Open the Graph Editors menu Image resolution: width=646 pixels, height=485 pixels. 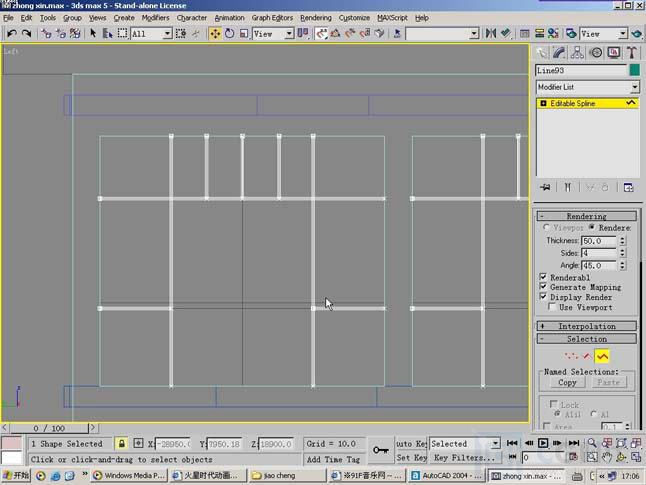(272, 18)
